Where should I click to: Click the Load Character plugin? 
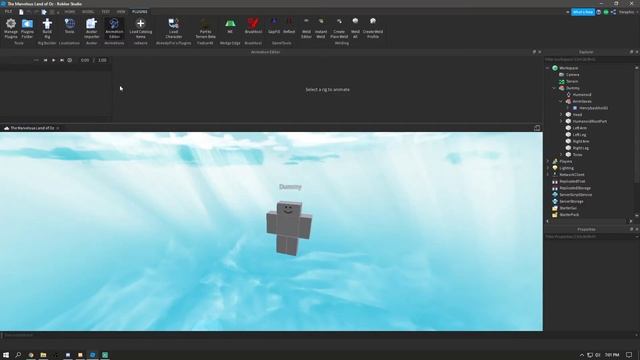(173, 28)
